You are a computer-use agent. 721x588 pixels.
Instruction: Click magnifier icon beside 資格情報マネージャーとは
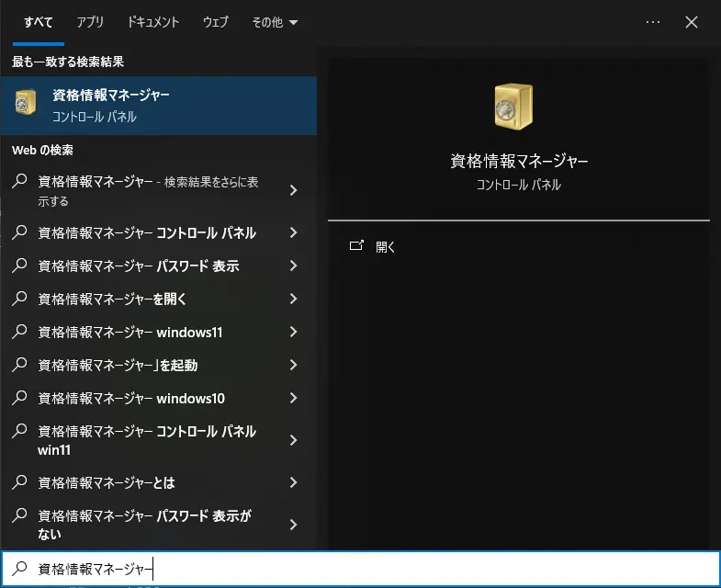[19, 482]
